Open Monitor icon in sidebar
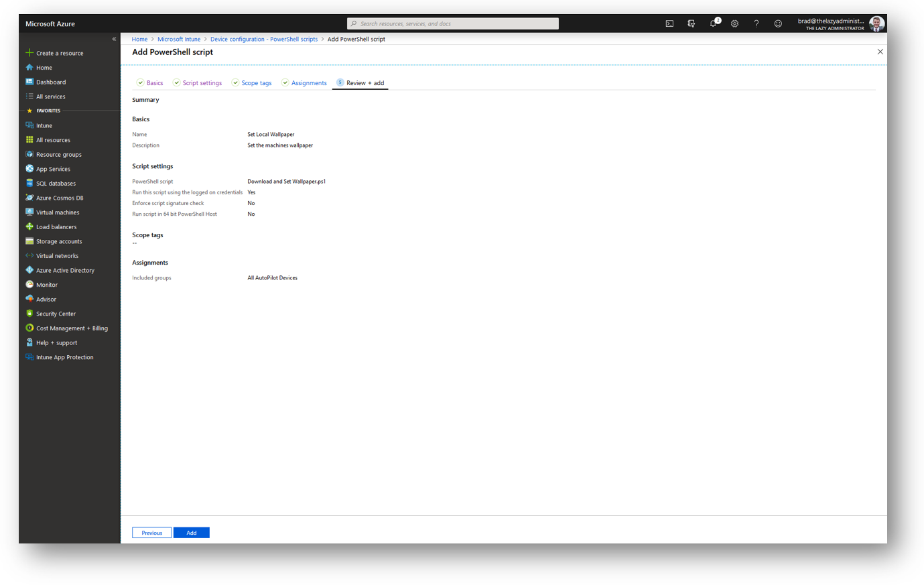 click(x=29, y=285)
